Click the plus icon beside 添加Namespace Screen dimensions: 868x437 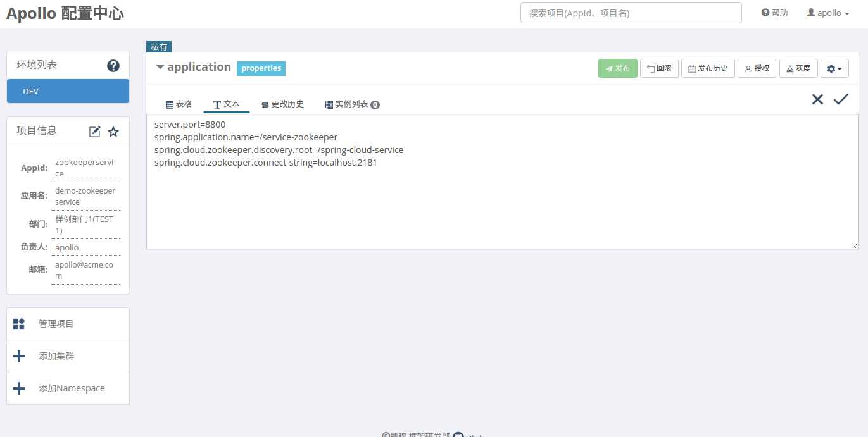19,388
